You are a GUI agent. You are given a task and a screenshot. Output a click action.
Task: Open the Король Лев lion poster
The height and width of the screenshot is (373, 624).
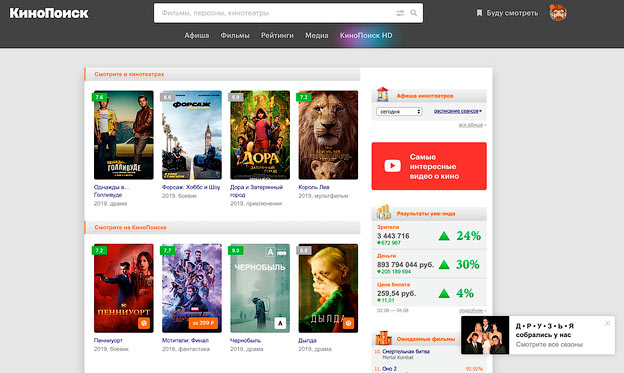(328, 135)
